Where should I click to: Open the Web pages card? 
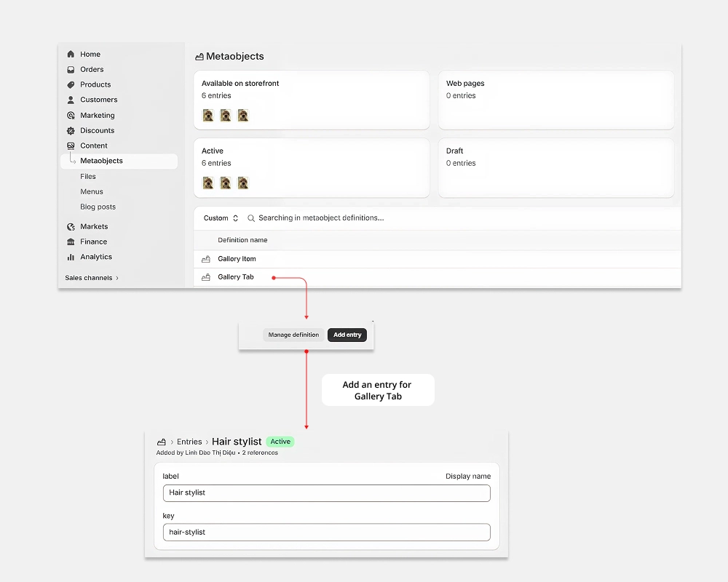(x=556, y=100)
